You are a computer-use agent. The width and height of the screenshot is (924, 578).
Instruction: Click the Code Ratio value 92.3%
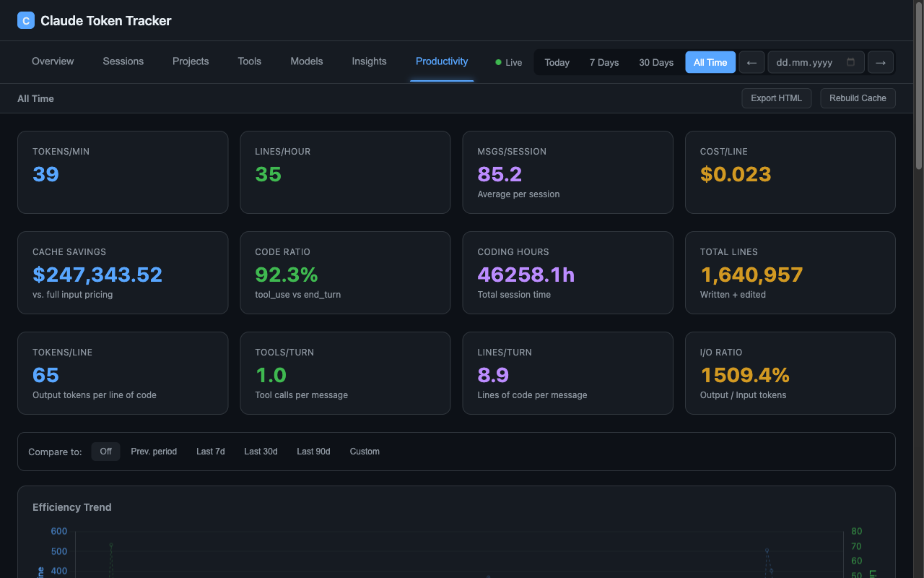(287, 275)
